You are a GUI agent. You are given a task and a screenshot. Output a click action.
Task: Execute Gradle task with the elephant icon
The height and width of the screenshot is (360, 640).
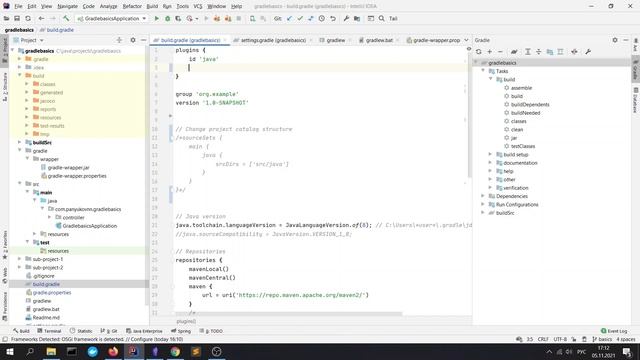(514, 52)
